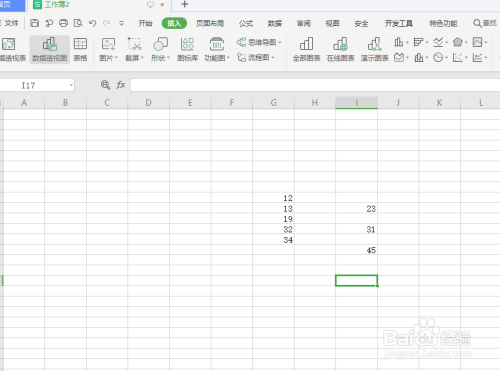Screen dimensions: 500x371
Task: Click the plus to add new tab
Action: coord(184,4)
